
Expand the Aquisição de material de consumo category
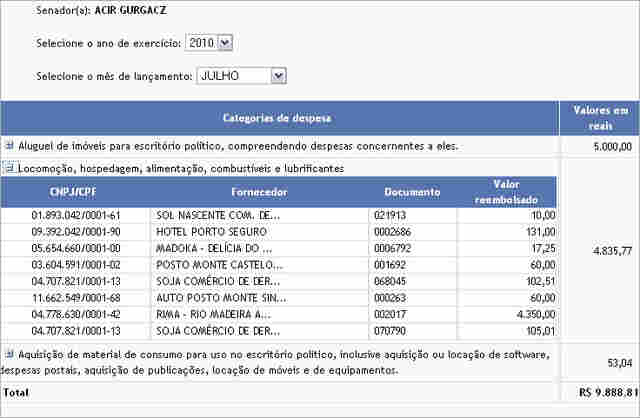tap(8, 354)
